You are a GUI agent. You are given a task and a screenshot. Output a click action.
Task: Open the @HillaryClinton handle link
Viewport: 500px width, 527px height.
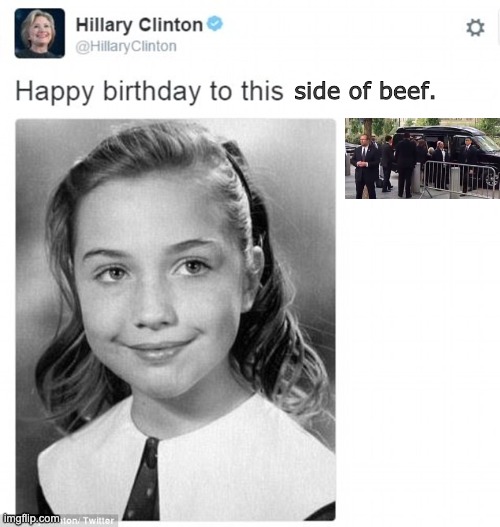point(126,46)
